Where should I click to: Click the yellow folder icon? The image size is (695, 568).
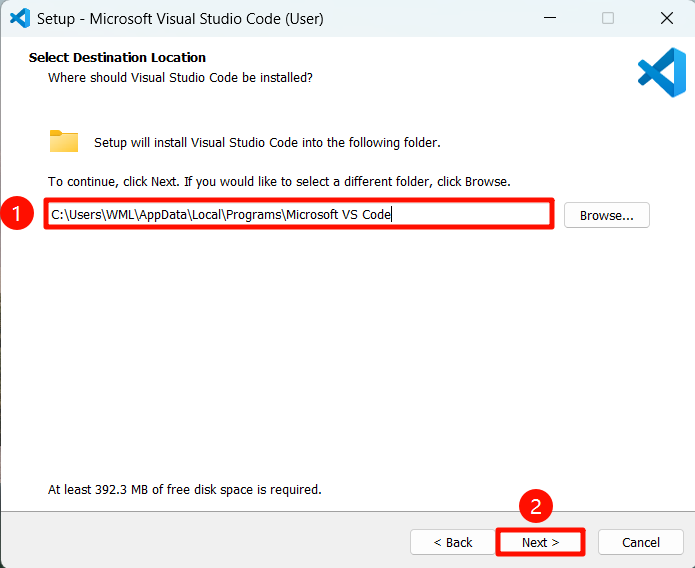coord(64,141)
